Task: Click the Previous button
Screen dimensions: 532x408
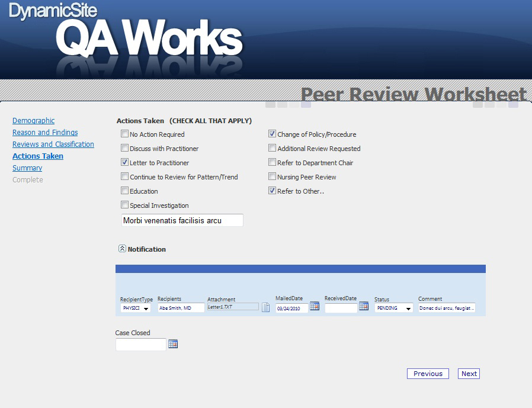Action: 428,374
